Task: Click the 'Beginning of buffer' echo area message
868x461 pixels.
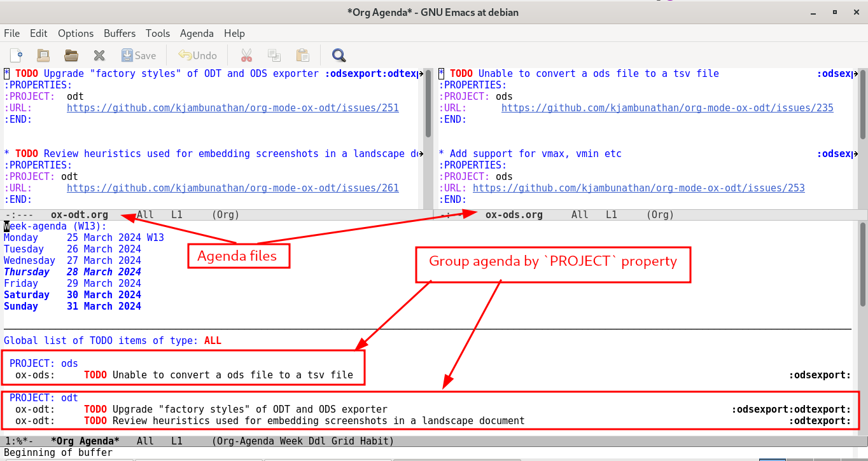Action: coord(58,453)
